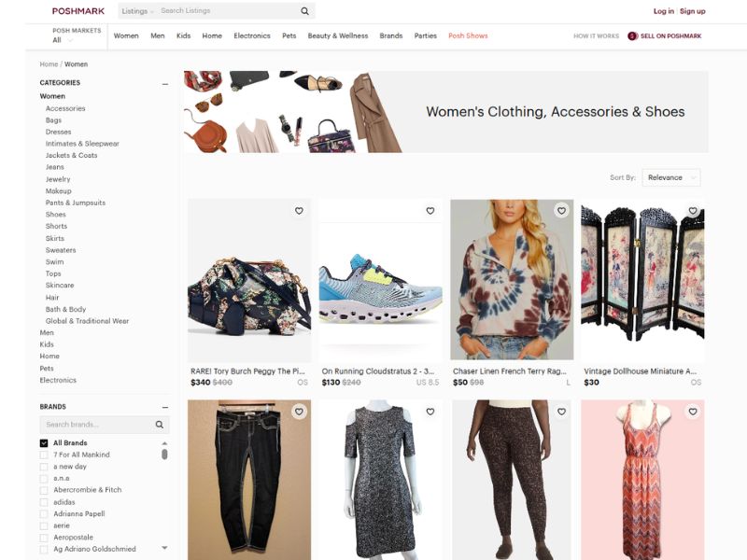747x560 pixels.
Task: Select the Sweaters category
Action: (x=61, y=250)
